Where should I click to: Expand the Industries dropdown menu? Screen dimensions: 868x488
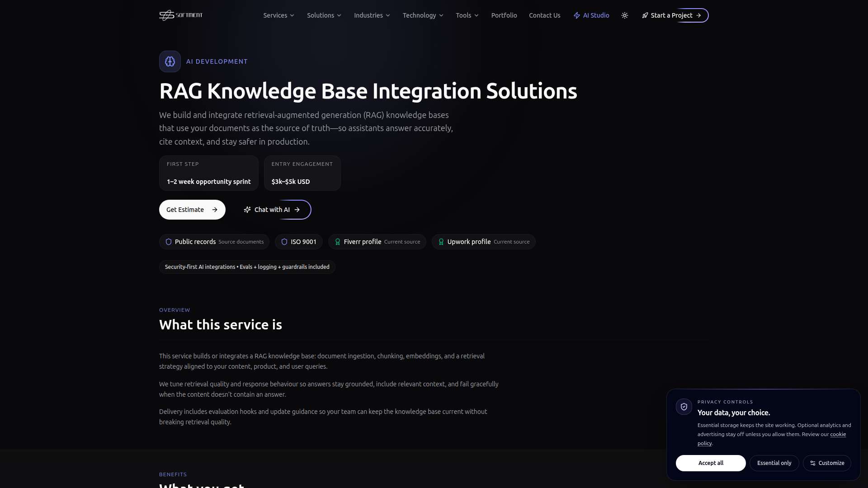coord(372,15)
